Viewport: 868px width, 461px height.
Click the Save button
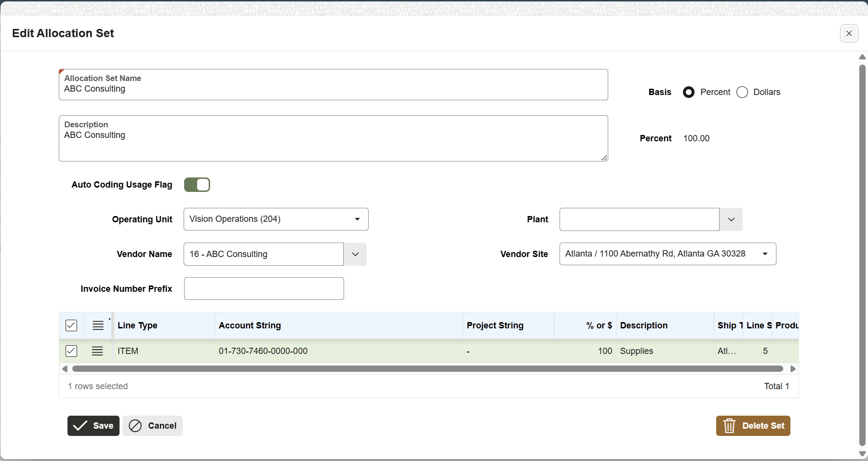point(93,426)
